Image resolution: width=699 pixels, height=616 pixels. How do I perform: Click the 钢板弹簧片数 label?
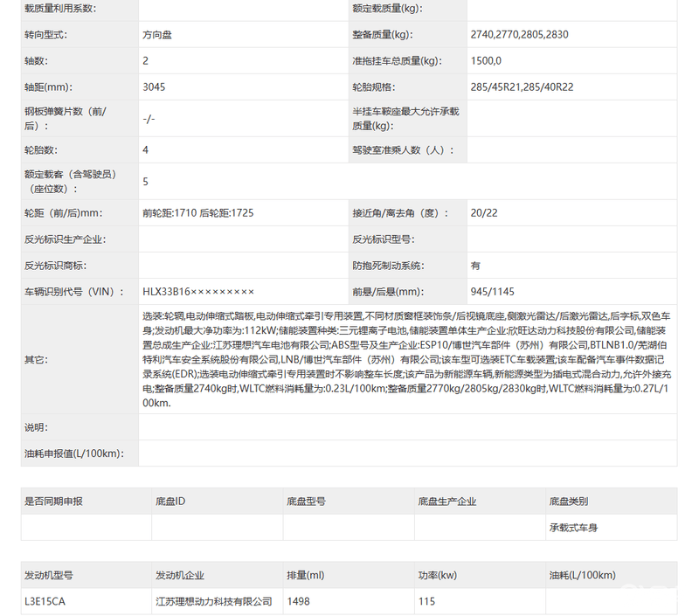click(x=65, y=119)
